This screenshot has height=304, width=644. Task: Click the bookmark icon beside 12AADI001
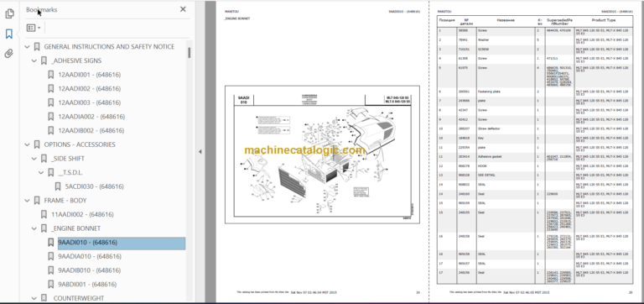pyautogui.click(x=51, y=75)
